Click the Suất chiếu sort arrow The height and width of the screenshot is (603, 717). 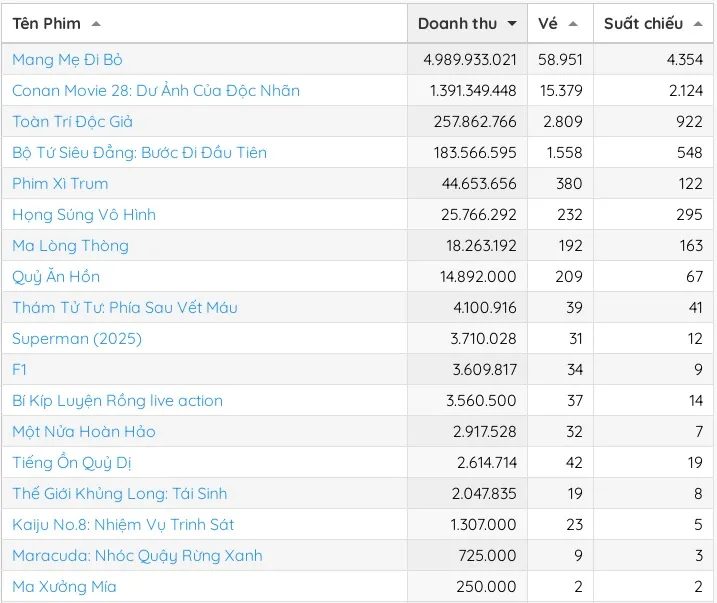click(x=698, y=23)
